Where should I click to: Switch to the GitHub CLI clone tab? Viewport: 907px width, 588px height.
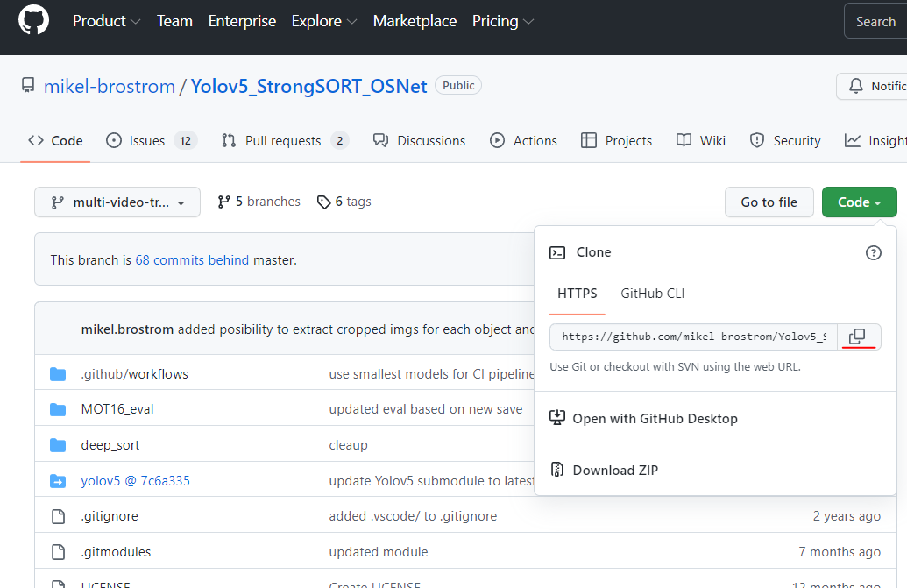point(653,294)
